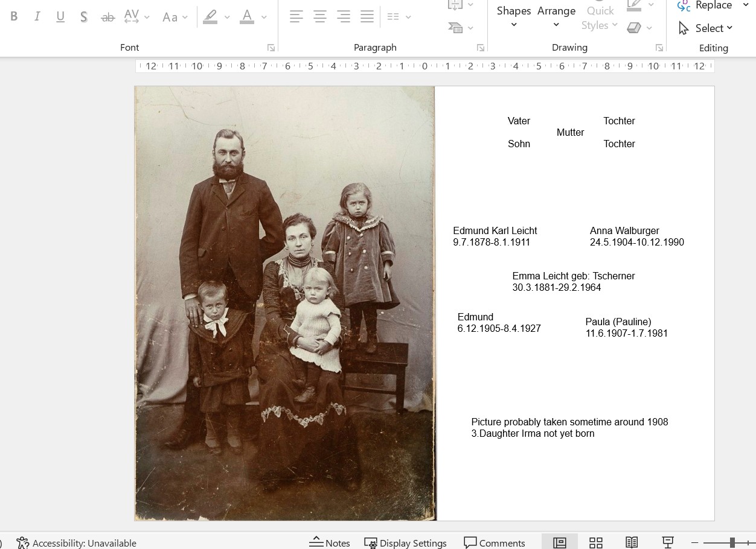Toggle the Notes pane

tap(330, 543)
